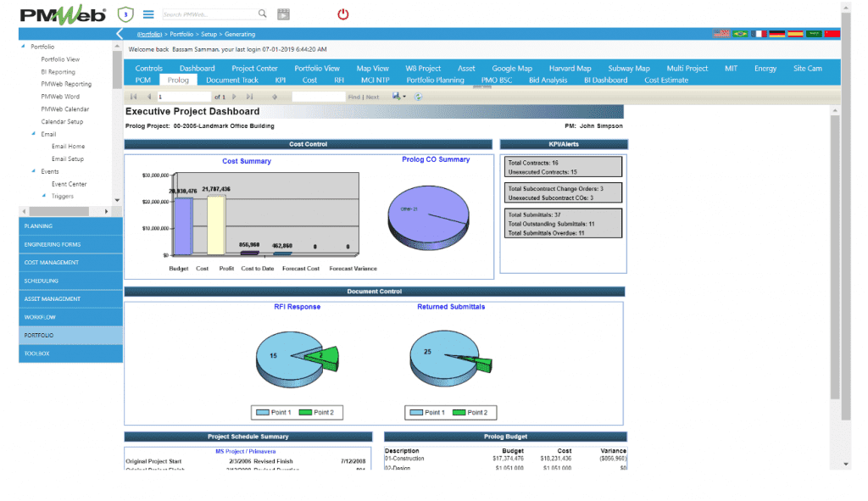Click the report find text field
The width and height of the screenshot is (868, 501).
point(319,97)
